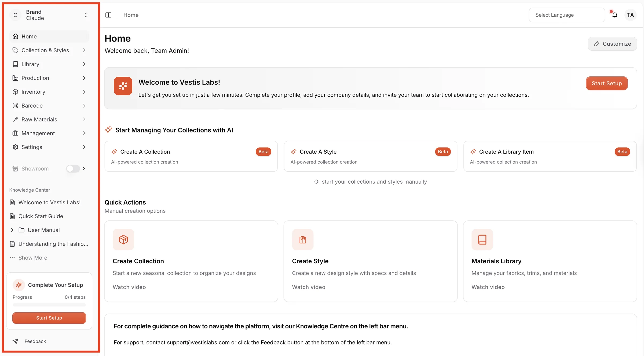The image size is (644, 356).
Task: Click Start Setup in the welcome banner
Action: (x=607, y=83)
